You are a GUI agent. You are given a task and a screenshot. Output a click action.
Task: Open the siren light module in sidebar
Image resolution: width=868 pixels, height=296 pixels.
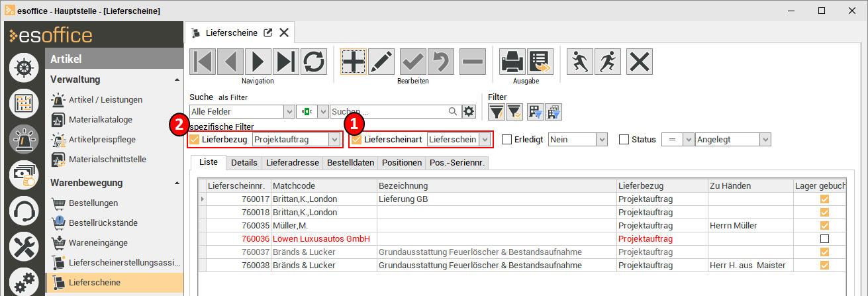click(24, 139)
